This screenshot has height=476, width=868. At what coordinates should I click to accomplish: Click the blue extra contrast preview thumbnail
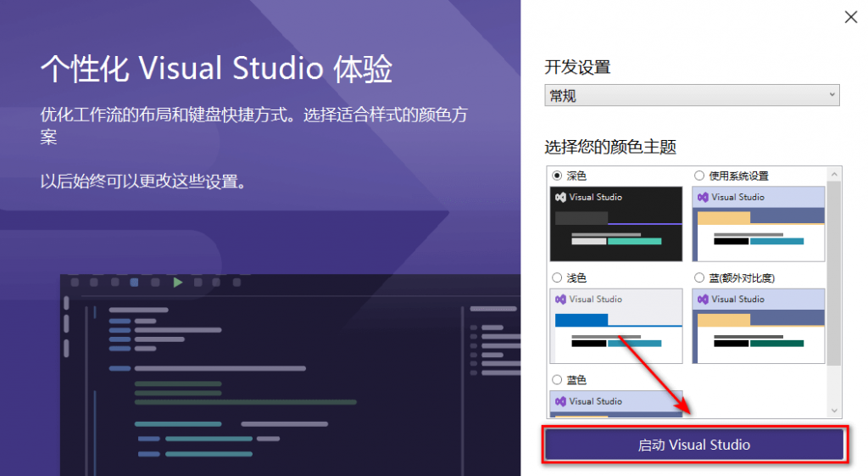(759, 326)
